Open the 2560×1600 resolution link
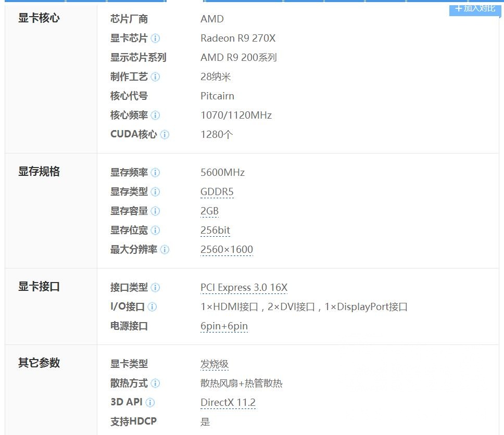This screenshot has height=435, width=504. tap(226, 249)
